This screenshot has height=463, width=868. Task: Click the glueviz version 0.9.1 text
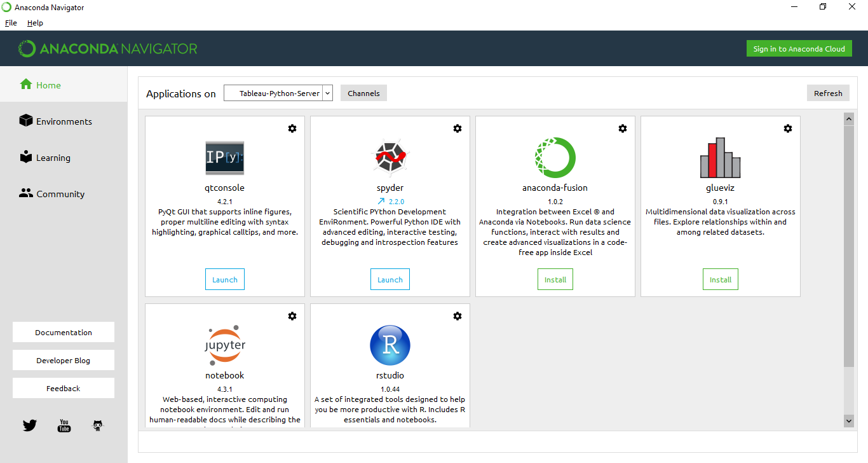[721, 202]
